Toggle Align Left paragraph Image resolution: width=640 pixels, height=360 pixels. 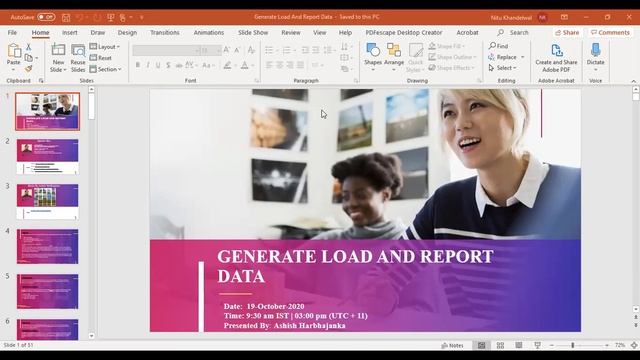click(269, 65)
